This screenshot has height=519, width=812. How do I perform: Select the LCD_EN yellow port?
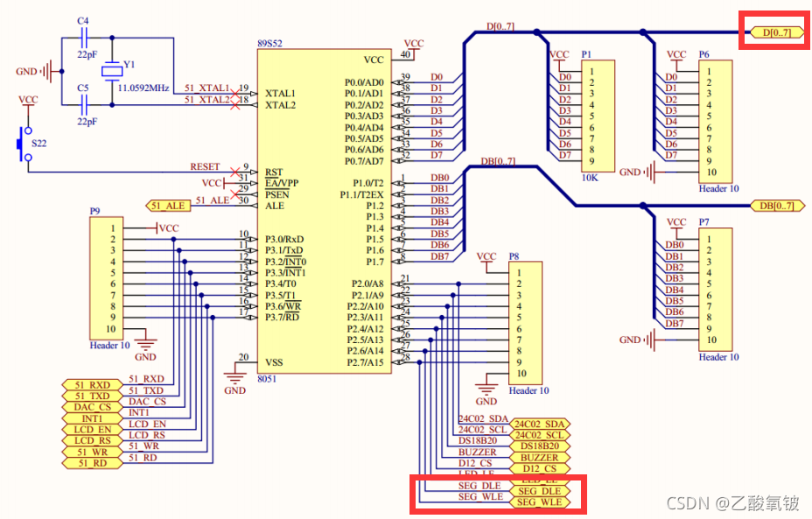tap(93, 430)
